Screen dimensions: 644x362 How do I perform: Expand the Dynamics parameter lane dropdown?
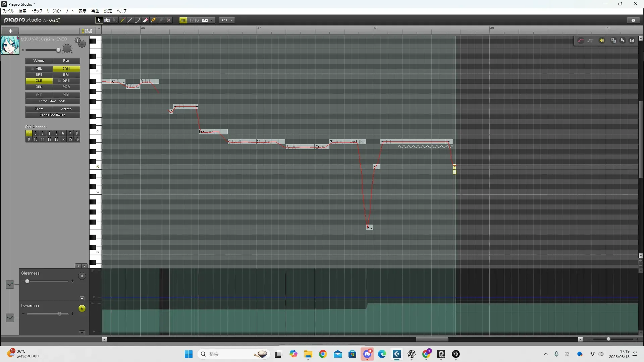(x=10, y=317)
